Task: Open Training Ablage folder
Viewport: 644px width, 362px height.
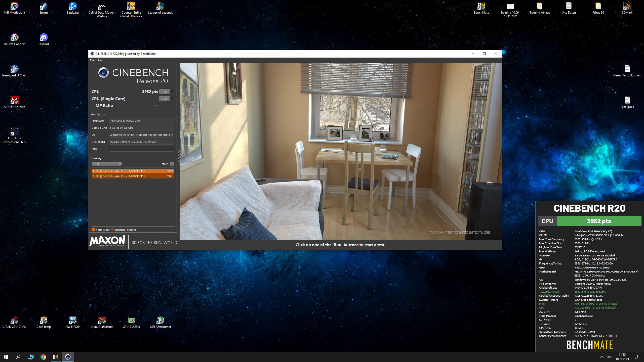Action: point(540,8)
